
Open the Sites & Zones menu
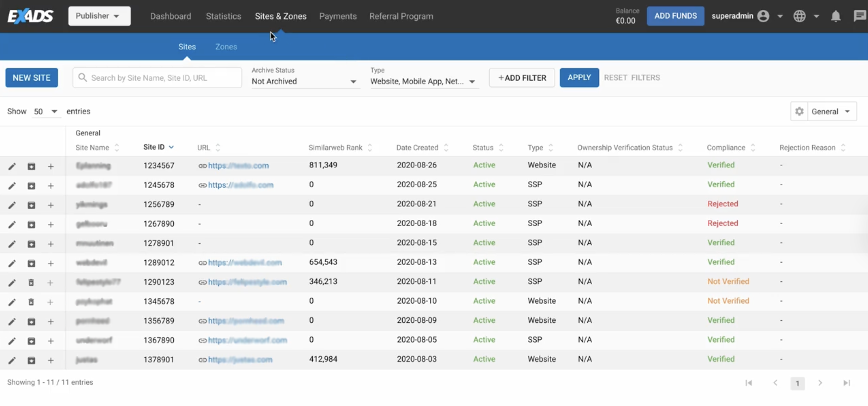coord(281,16)
